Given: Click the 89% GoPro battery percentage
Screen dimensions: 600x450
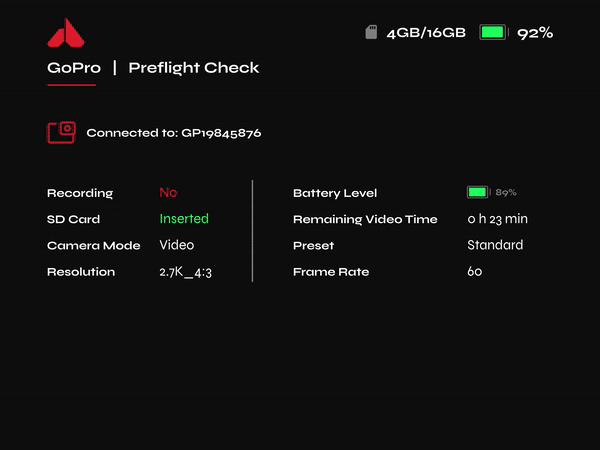Looking at the screenshot, I should [506, 192].
